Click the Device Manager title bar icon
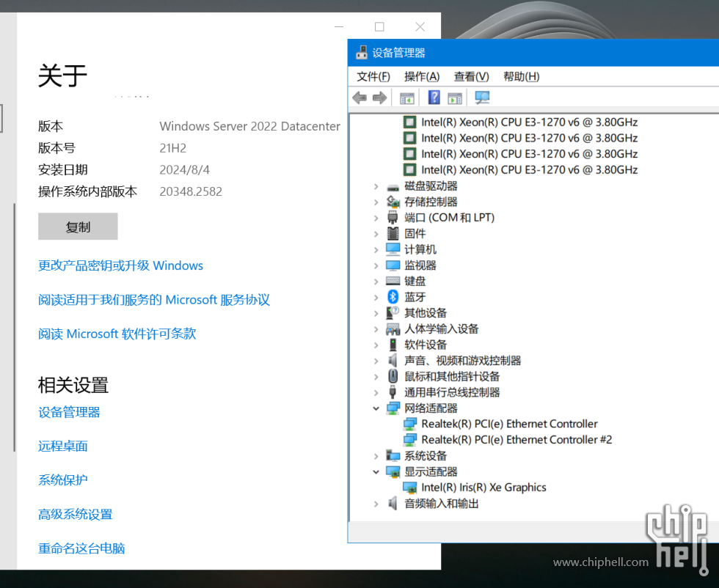The image size is (719, 588). point(362,53)
